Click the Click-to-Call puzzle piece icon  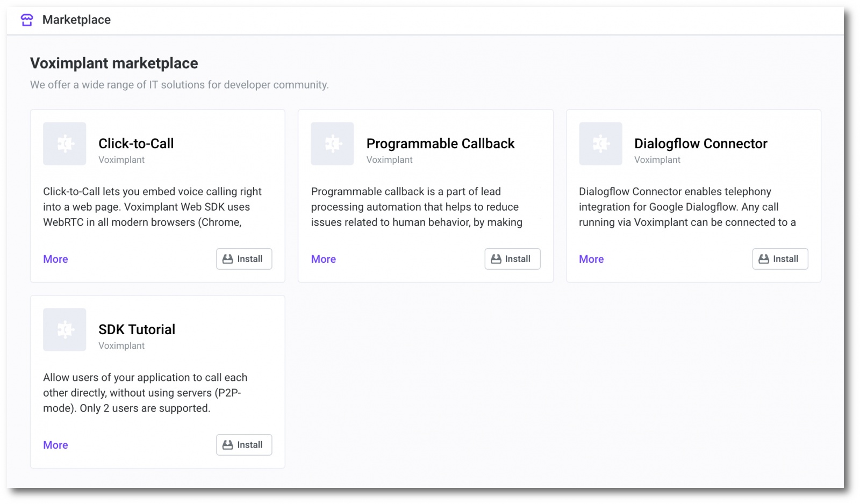[64, 143]
